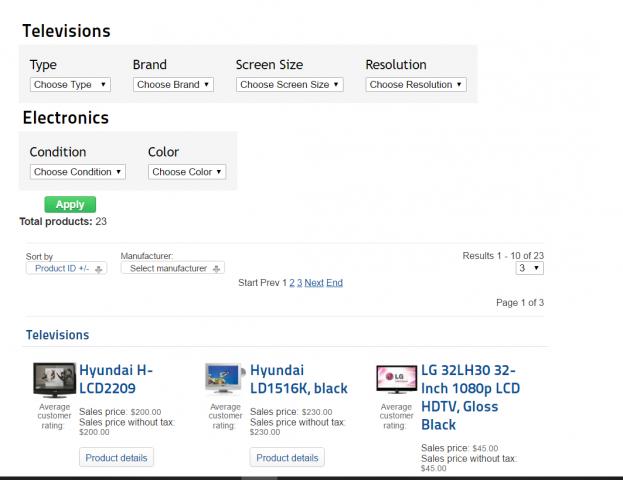Click the Sales price $230.00 text
This screenshot has width=623, height=480.
(x=291, y=412)
